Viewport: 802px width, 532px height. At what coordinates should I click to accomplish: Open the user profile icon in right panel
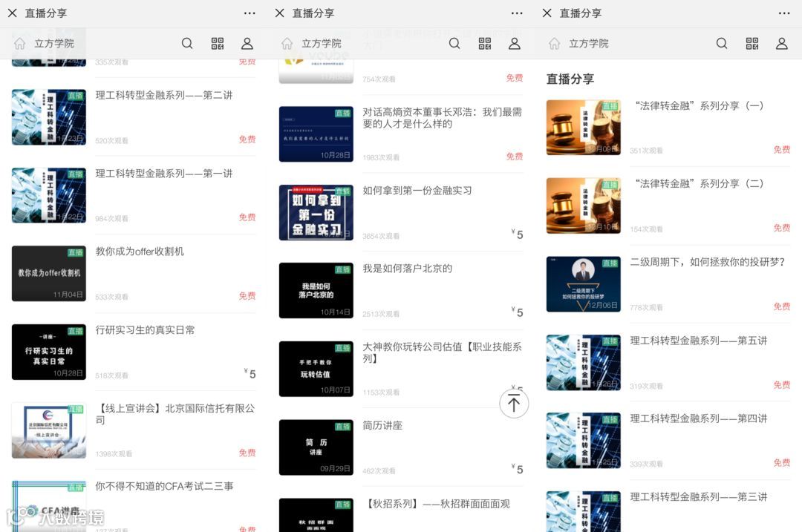[781, 44]
